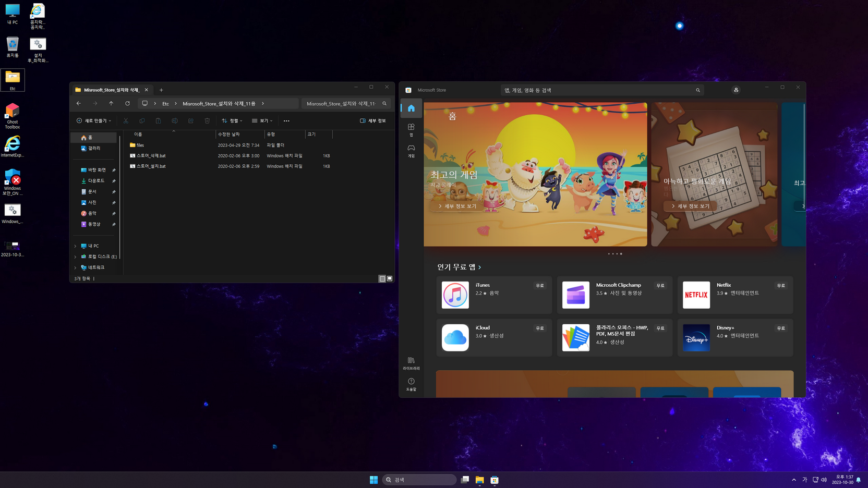868x488 pixels.
Task: Sort files by 유형 column header
Action: pos(285,134)
